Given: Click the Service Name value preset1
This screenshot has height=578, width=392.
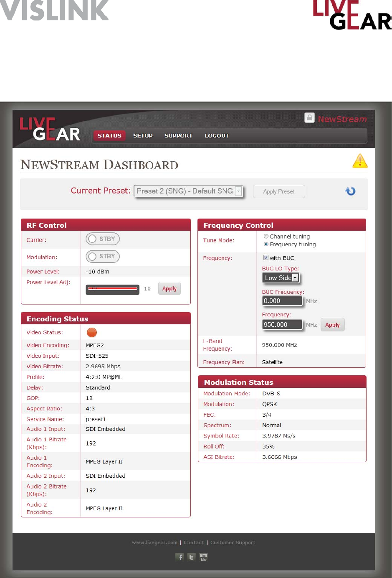Looking at the screenshot, I should point(96,419).
